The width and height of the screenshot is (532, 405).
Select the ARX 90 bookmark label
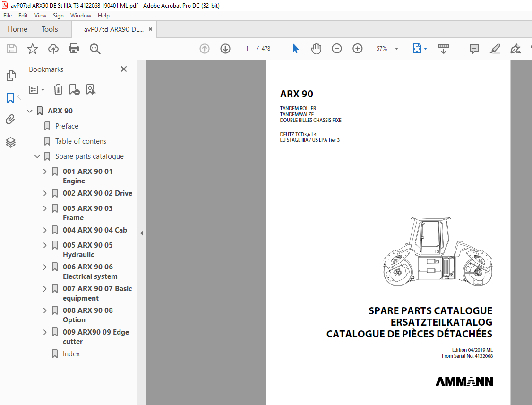pos(60,111)
